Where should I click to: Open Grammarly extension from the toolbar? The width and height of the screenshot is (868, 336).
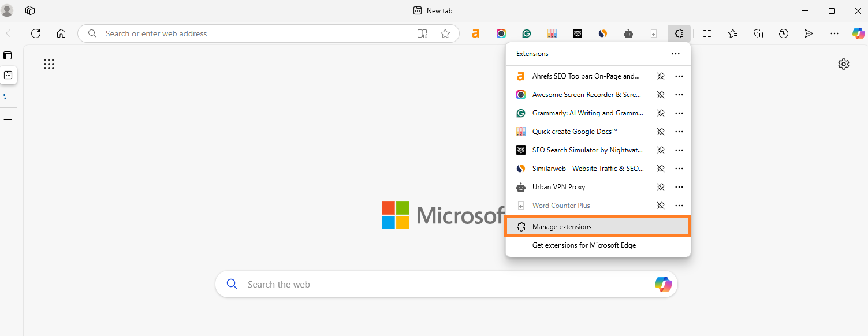527,33
